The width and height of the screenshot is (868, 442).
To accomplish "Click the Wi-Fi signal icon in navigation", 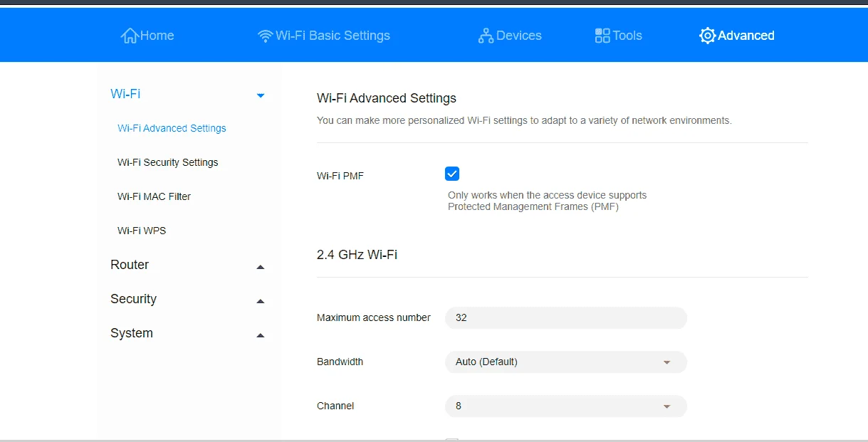I will (265, 36).
